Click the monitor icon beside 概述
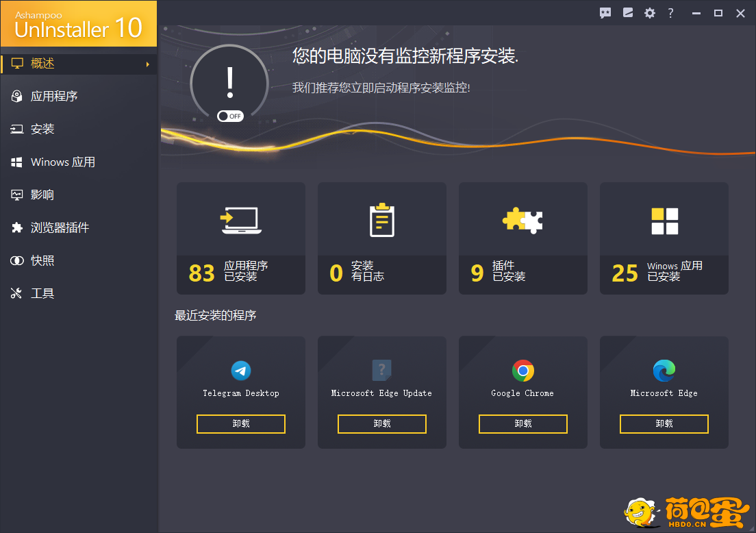Screen dimensions: 756x533 point(17,64)
